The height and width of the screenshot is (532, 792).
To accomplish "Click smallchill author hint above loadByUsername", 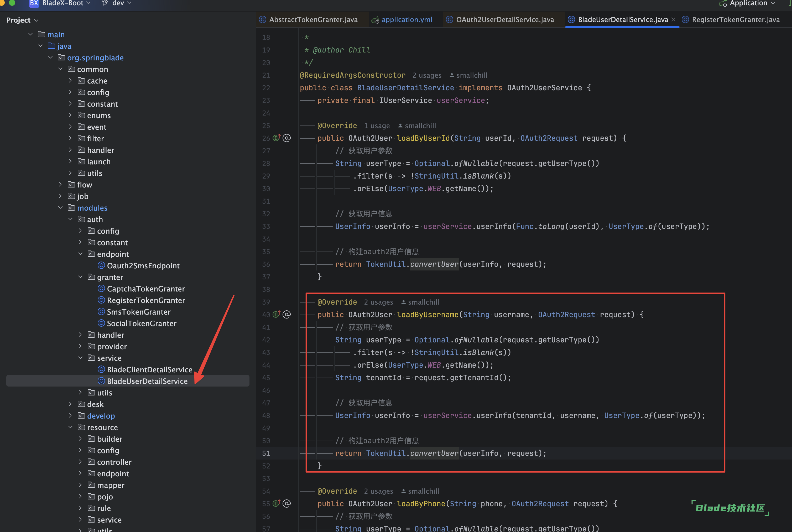I will point(420,302).
